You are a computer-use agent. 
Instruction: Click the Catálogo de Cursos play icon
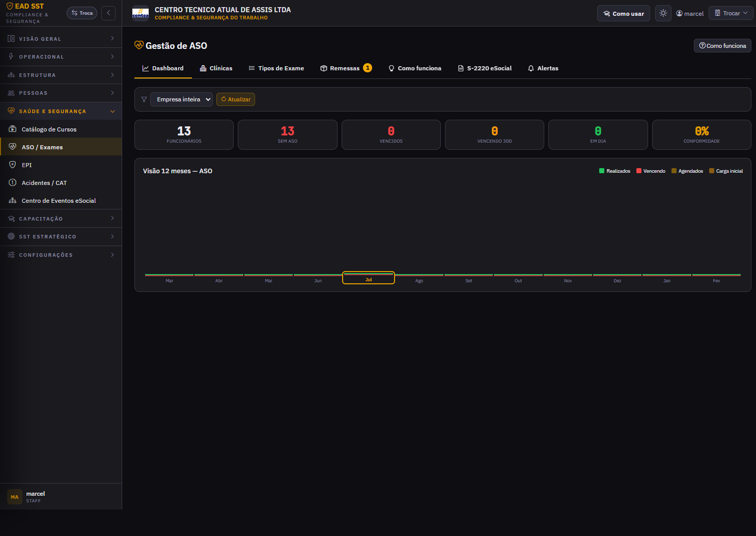pyautogui.click(x=13, y=129)
